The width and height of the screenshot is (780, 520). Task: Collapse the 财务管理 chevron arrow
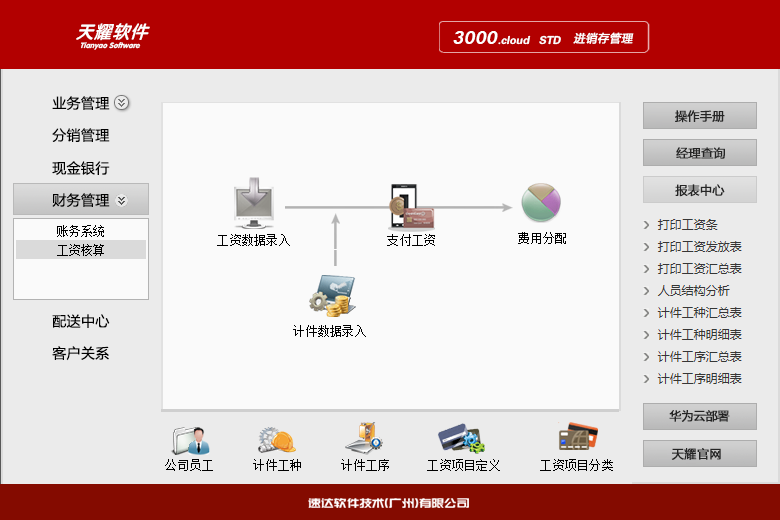point(121,201)
